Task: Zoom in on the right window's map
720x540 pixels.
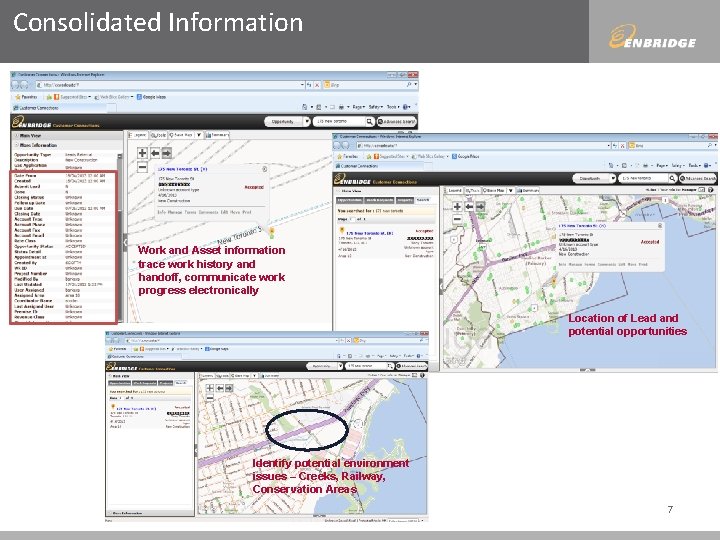Action: (457, 207)
